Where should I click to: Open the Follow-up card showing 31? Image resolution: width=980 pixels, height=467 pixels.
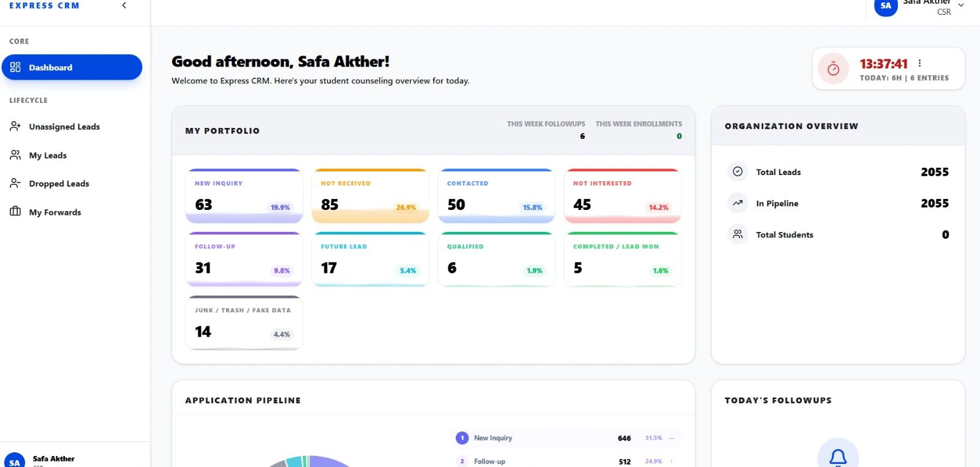click(x=244, y=259)
